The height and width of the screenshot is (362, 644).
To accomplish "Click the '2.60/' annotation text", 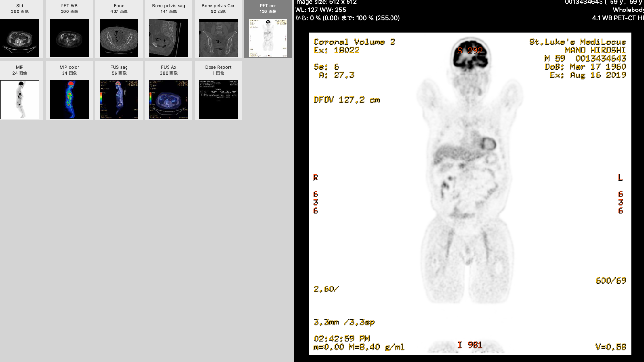I will (x=326, y=289).
